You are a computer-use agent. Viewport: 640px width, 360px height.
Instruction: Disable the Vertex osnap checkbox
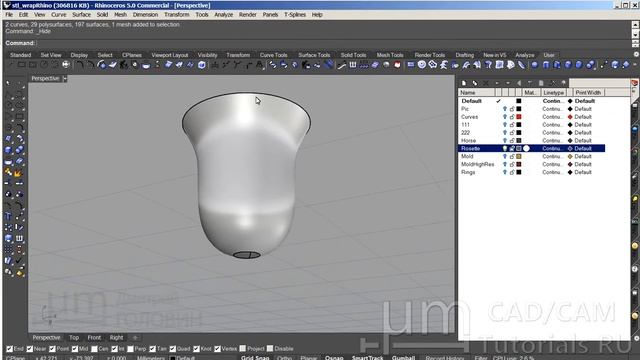(x=217, y=349)
